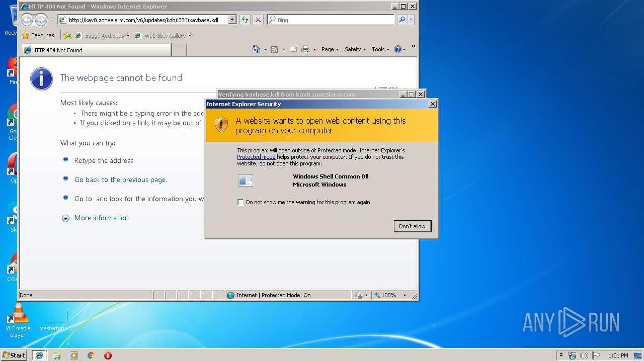Open the Safety menu
The height and width of the screenshot is (362, 644).
pos(355,49)
